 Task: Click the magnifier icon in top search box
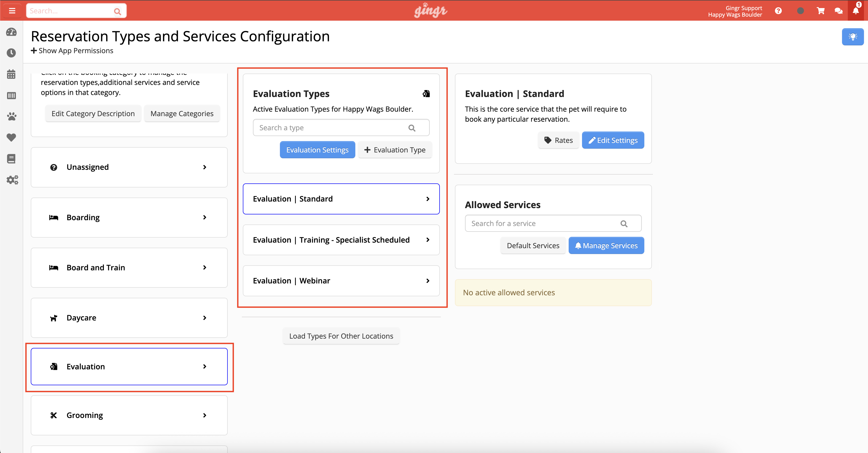tap(117, 11)
